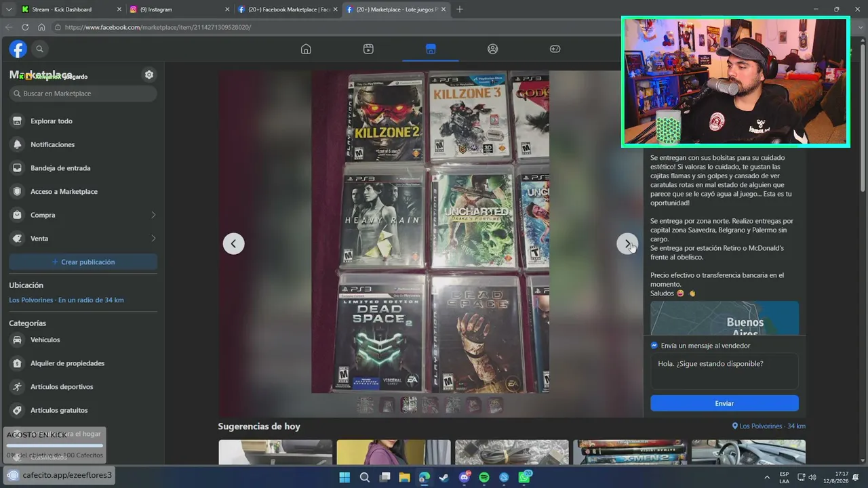868x488 pixels.
Task: Select the first photo thumbnail under the image
Action: click(366, 405)
